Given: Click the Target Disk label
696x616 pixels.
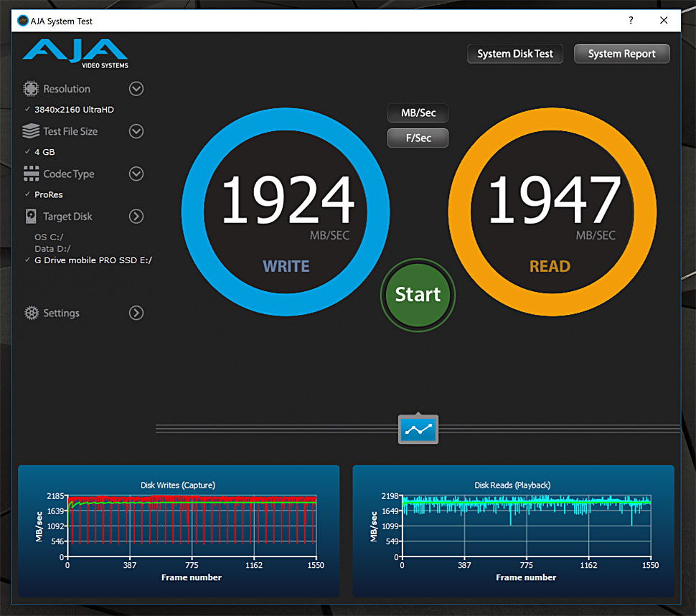Looking at the screenshot, I should [67, 217].
